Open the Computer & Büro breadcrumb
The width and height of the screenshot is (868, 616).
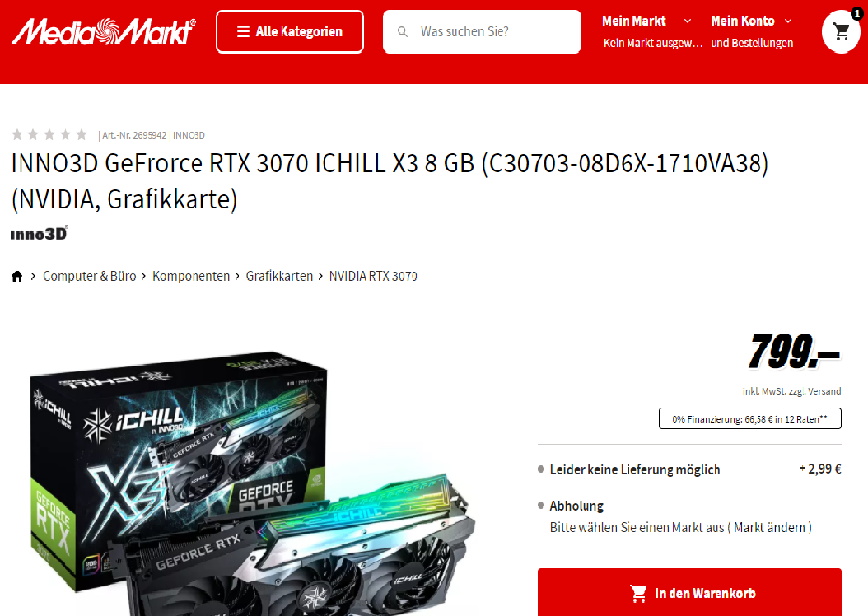click(x=89, y=276)
